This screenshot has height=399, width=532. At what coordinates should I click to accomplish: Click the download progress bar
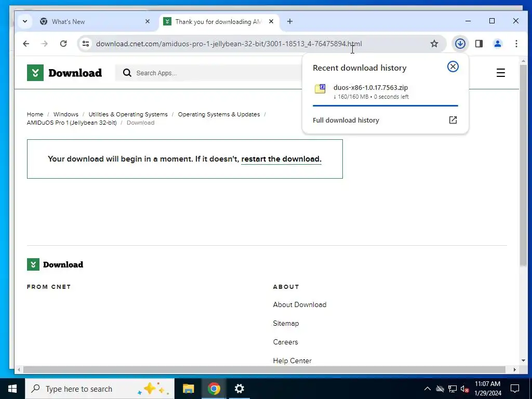tap(385, 105)
